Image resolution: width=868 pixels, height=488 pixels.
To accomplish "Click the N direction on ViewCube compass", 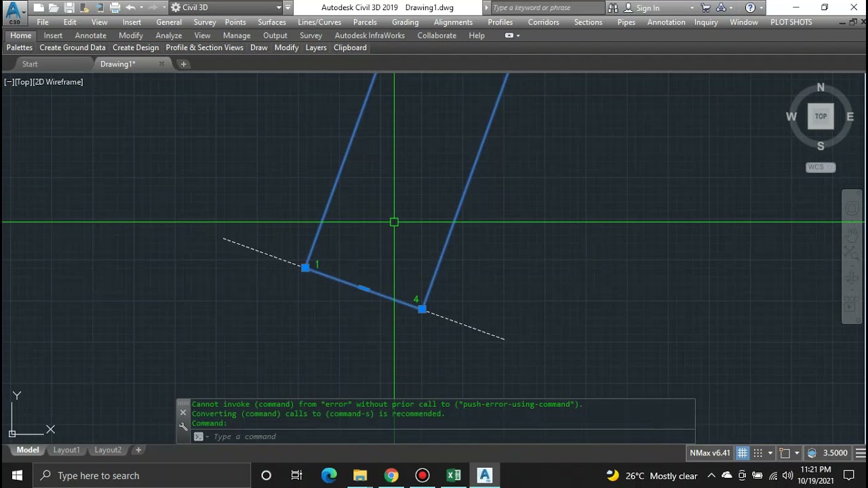I will [x=821, y=87].
